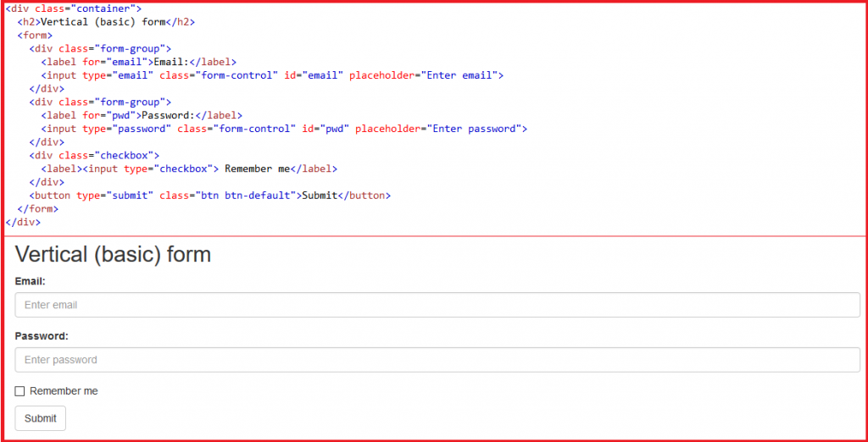This screenshot has width=868, height=442.
Task: Toggle the Remember me checkbox
Action: pyautogui.click(x=20, y=391)
